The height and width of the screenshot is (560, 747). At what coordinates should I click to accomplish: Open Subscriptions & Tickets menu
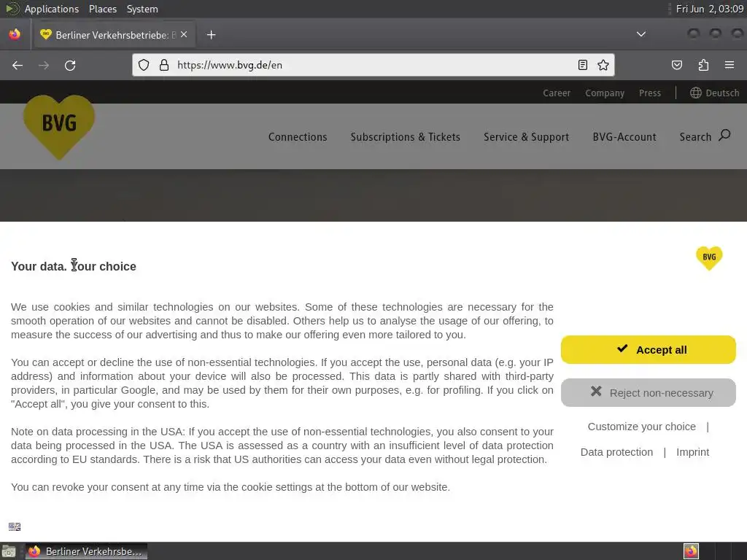click(406, 137)
